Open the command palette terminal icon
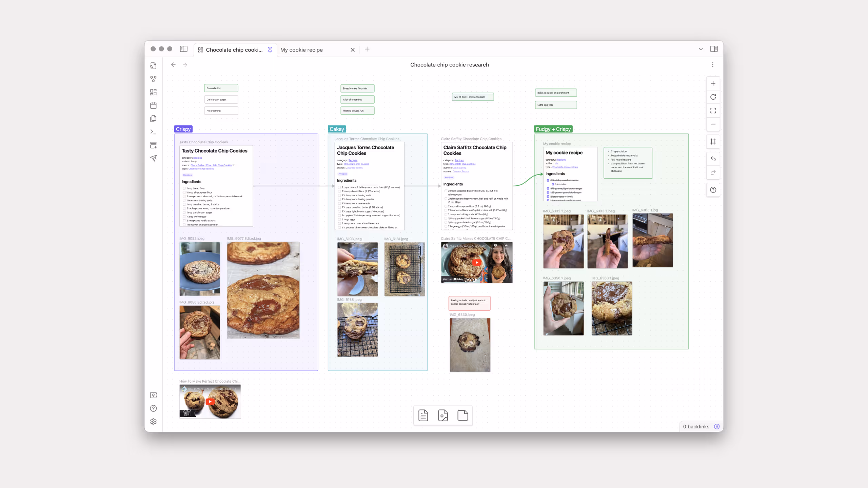 (x=153, y=132)
